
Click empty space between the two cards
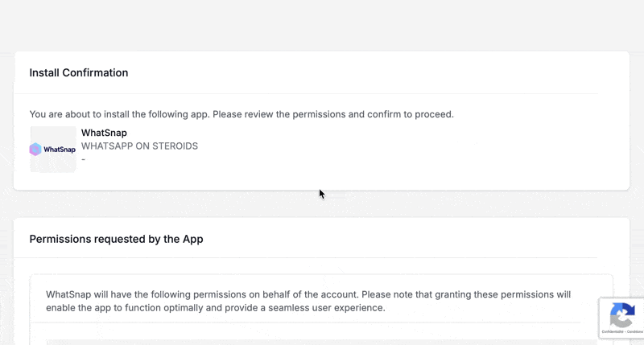coord(322,204)
